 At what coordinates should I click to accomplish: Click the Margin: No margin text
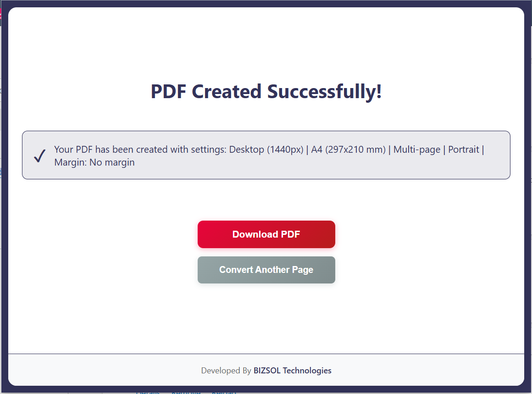click(x=94, y=162)
